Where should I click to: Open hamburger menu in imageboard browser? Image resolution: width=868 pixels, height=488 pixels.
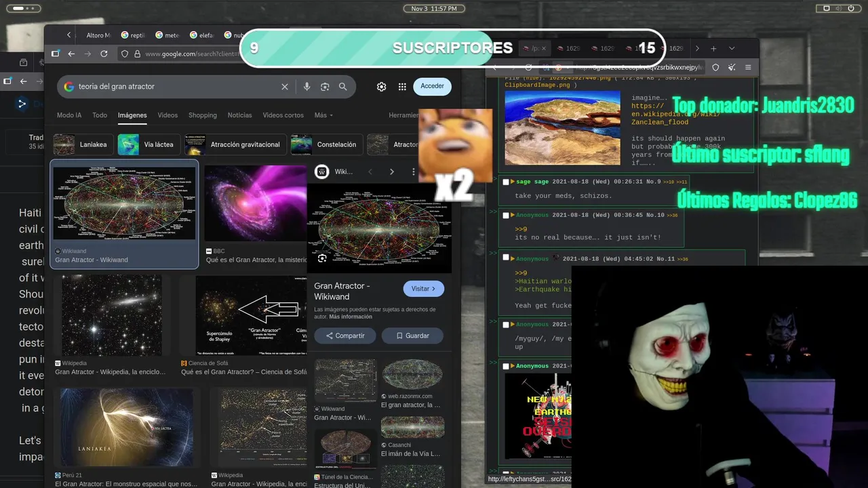748,68
